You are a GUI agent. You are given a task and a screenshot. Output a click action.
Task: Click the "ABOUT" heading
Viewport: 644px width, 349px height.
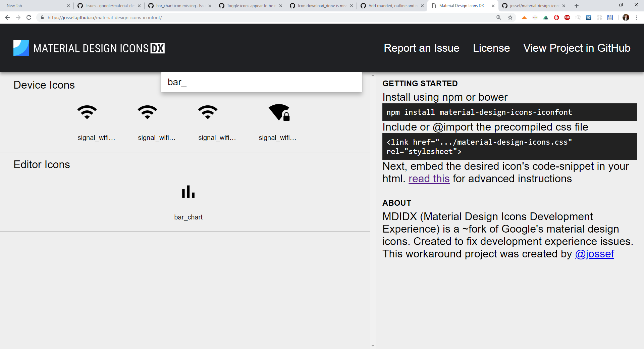pyautogui.click(x=397, y=203)
